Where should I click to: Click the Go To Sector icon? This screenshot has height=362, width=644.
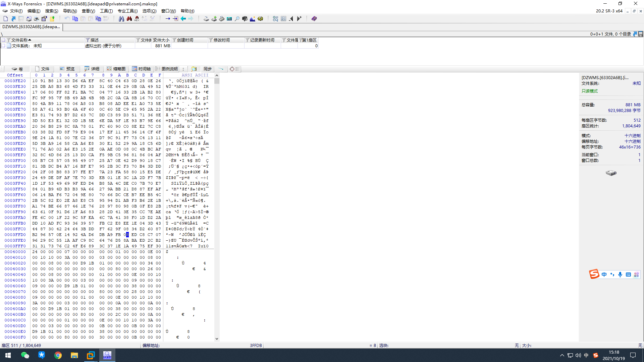pos(175,19)
